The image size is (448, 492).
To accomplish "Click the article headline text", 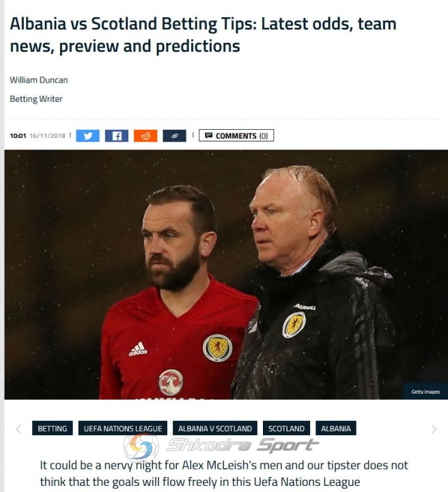I will (x=203, y=35).
